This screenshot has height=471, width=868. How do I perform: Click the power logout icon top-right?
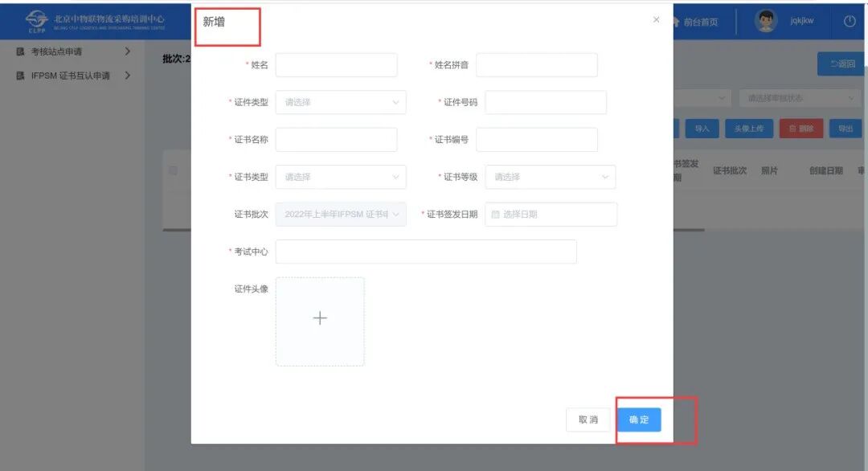850,21
